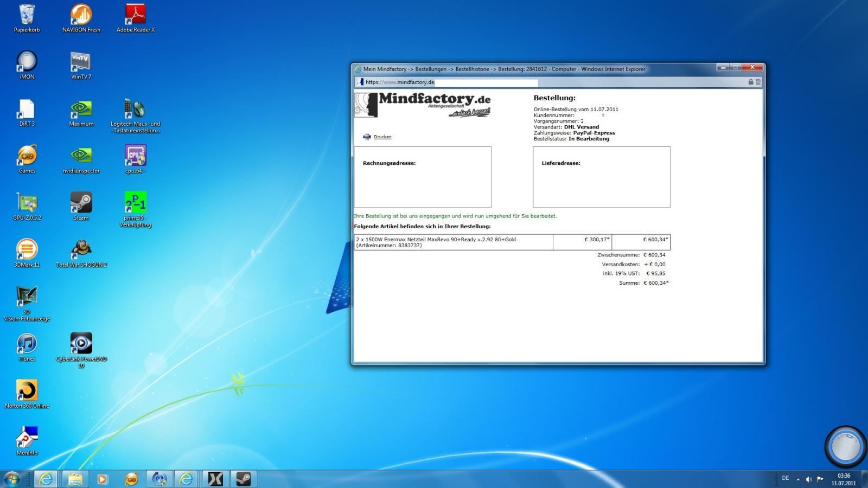
Task: Click the padlock security icon in the address bar
Action: click(x=751, y=82)
